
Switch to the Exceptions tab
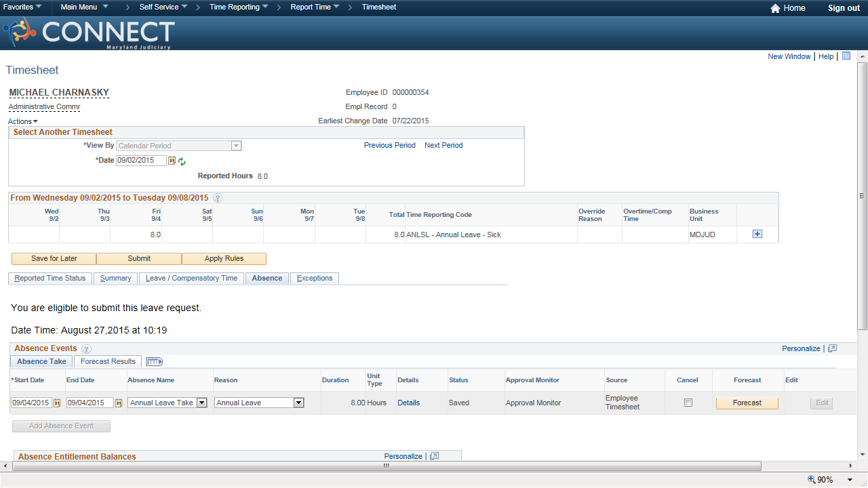[x=315, y=279]
